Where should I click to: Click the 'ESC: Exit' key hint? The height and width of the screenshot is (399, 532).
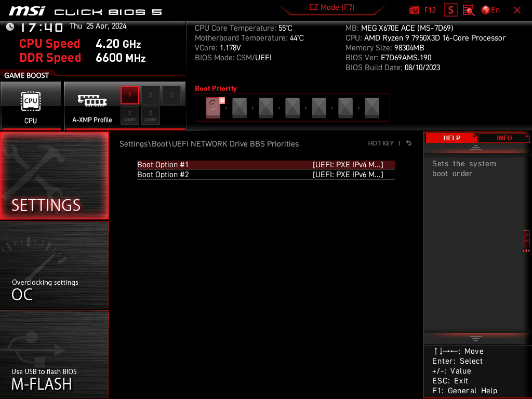(x=450, y=381)
